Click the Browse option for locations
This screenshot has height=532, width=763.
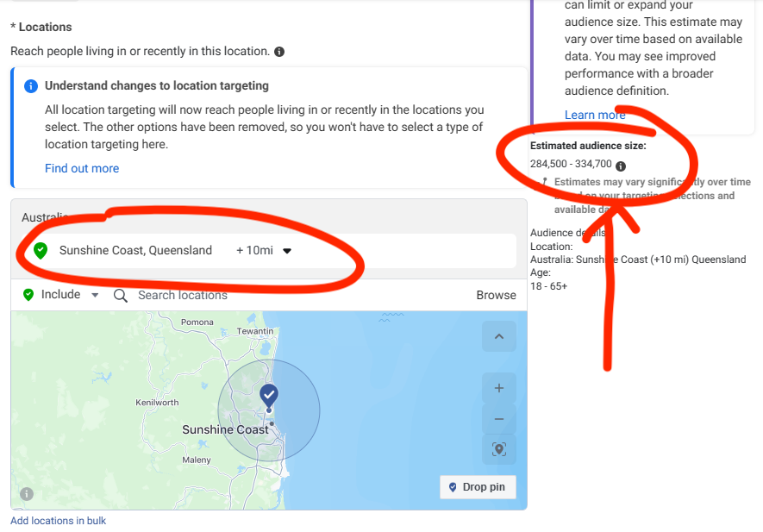pos(496,294)
